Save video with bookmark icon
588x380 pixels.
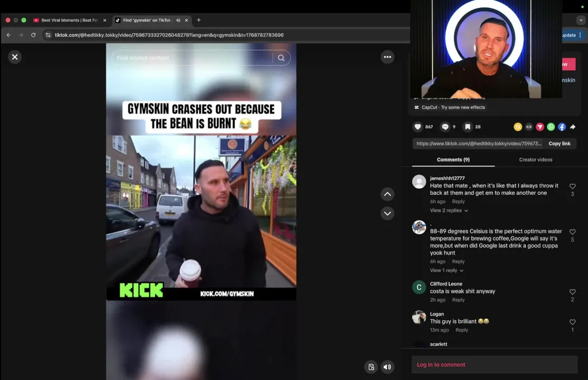pos(467,127)
